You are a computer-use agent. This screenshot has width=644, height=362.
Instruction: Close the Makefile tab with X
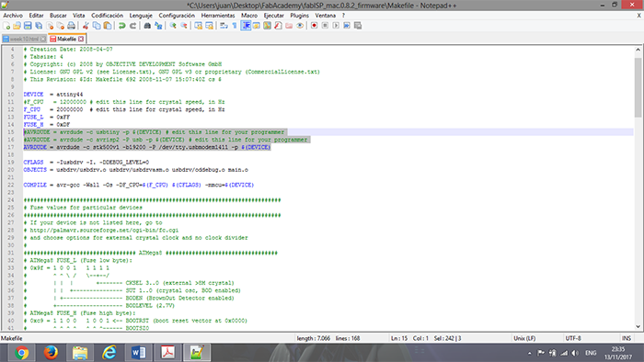click(x=81, y=39)
